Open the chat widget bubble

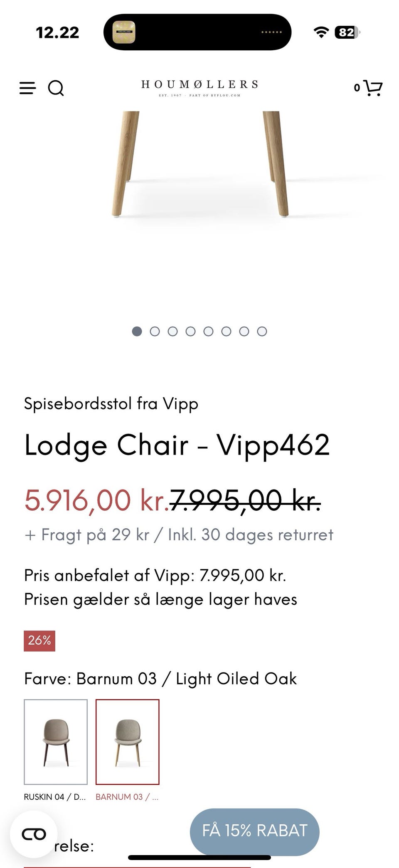pos(34,834)
